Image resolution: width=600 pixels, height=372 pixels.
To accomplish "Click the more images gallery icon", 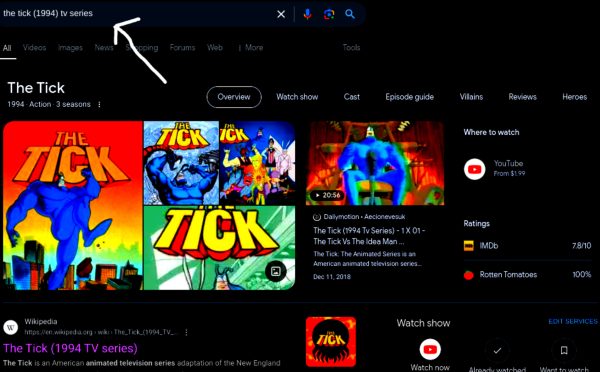I will (x=276, y=271).
